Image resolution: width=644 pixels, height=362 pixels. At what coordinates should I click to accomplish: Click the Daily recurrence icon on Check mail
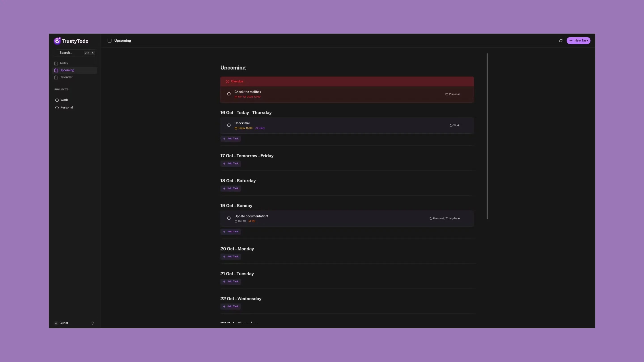click(256, 128)
